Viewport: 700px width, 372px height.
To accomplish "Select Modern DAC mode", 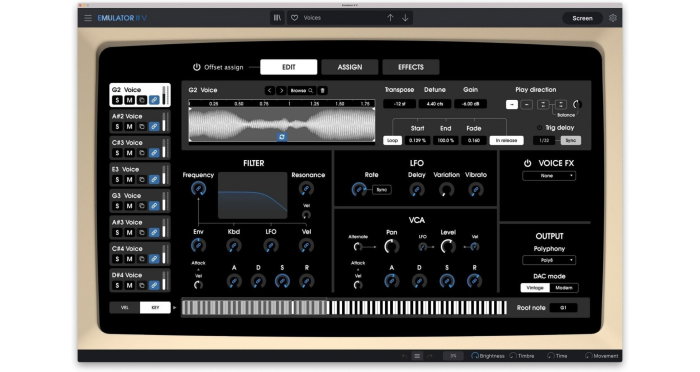I will click(x=564, y=288).
